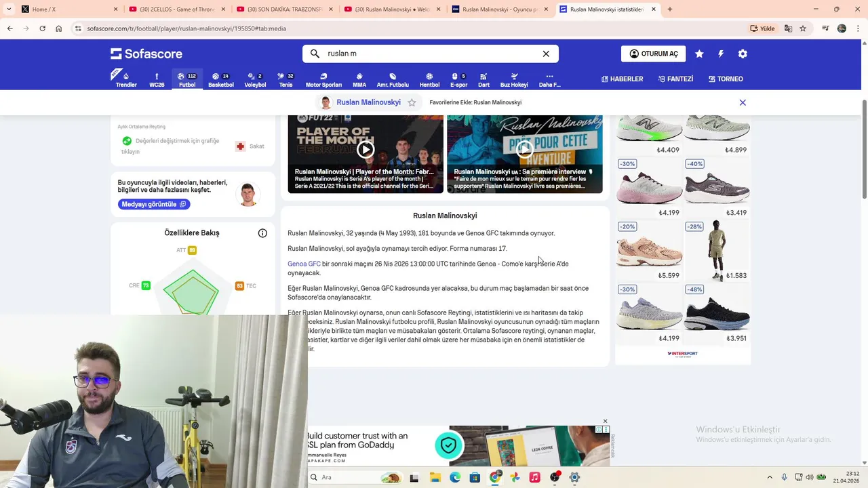Open the ₺4.899 sneaker ad item
868x488 pixels.
717,135
